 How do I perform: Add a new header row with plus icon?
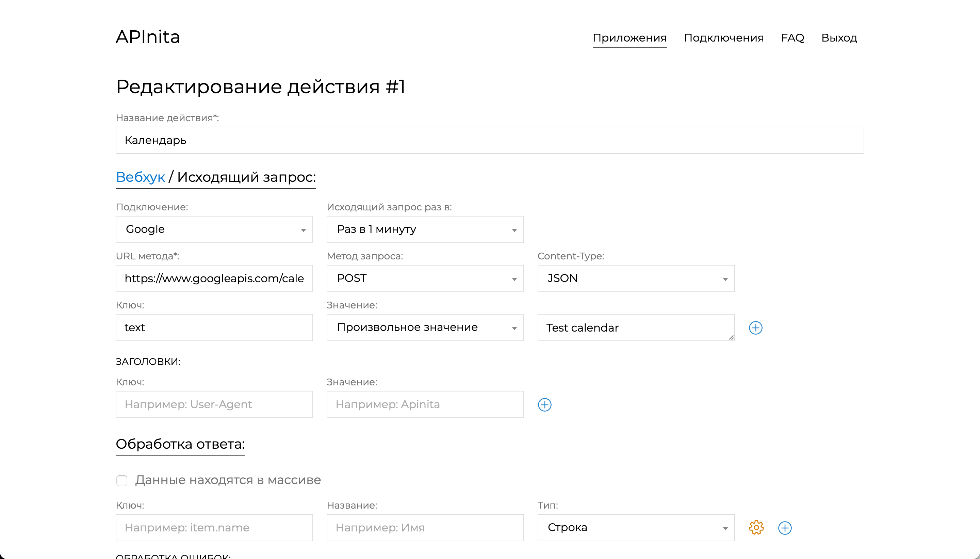545,404
